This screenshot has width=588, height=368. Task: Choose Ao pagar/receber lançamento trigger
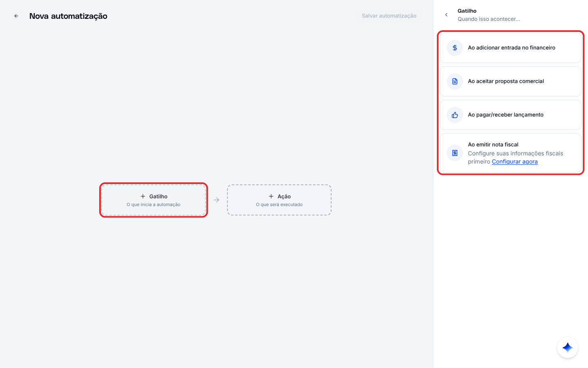[510, 115]
